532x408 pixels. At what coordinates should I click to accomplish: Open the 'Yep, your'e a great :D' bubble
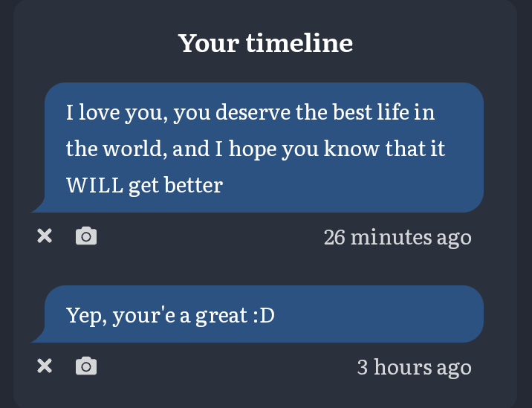[264, 314]
